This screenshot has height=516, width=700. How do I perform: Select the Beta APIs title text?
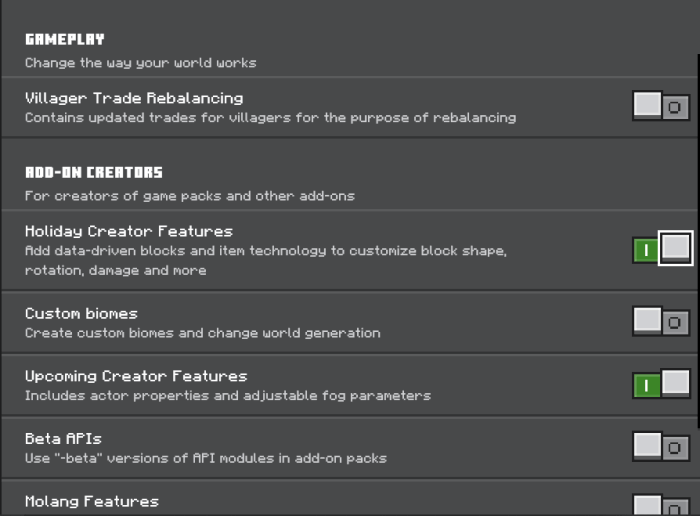(63, 439)
